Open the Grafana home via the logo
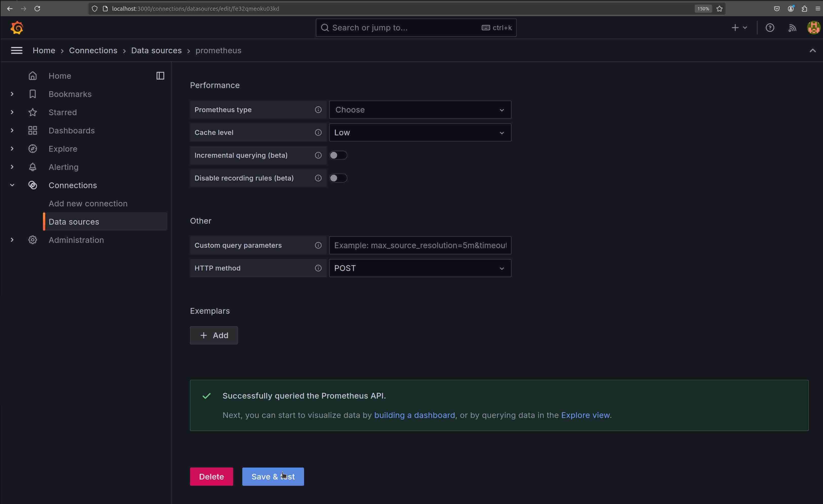Viewport: 823px width, 504px height. (x=16, y=27)
